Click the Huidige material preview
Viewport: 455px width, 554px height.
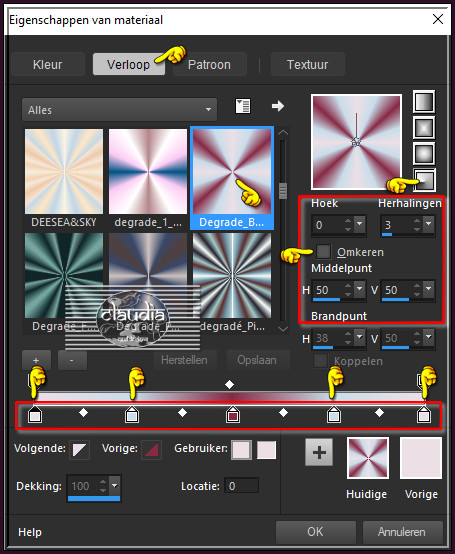[368, 458]
